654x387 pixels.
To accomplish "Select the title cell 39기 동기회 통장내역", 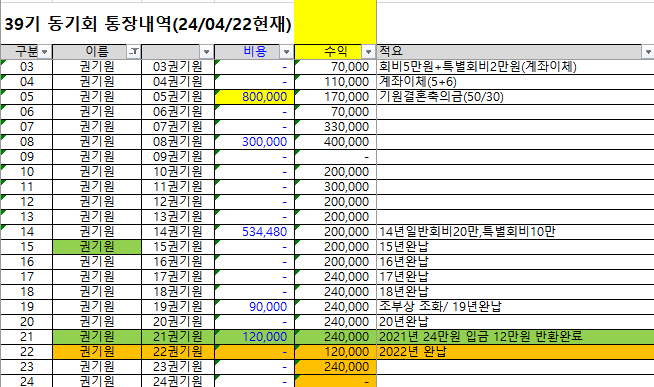I will 147,24.
